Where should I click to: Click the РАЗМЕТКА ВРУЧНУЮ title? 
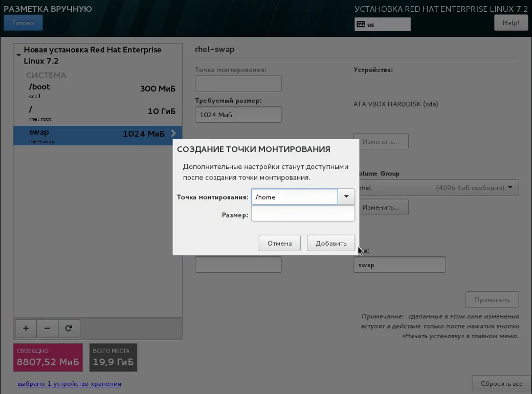[x=48, y=9]
